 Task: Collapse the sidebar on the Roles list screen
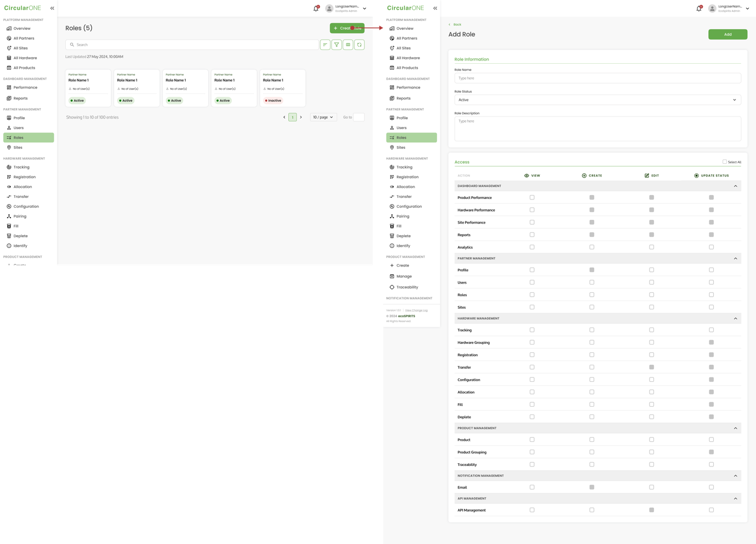(x=52, y=8)
